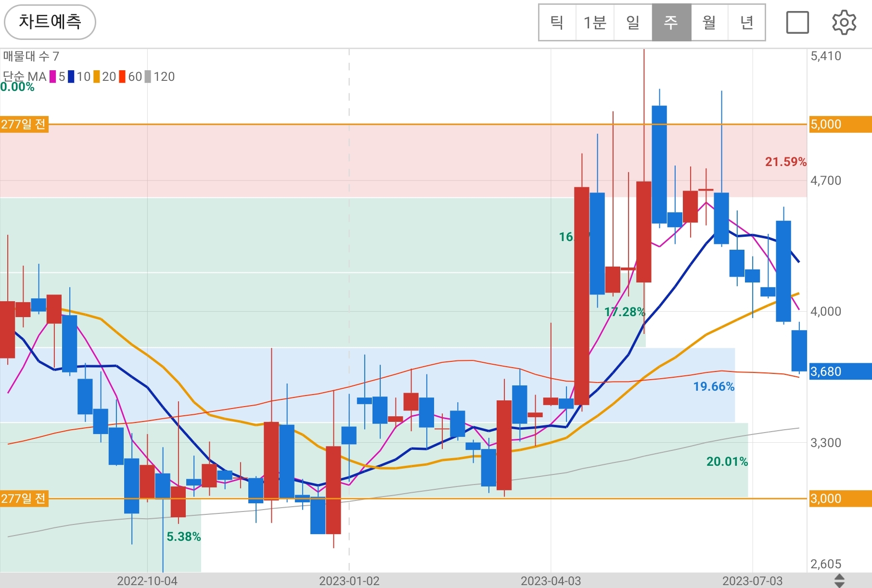Click the orange 5,000 price tag
This screenshot has width=872, height=588.
(840, 124)
